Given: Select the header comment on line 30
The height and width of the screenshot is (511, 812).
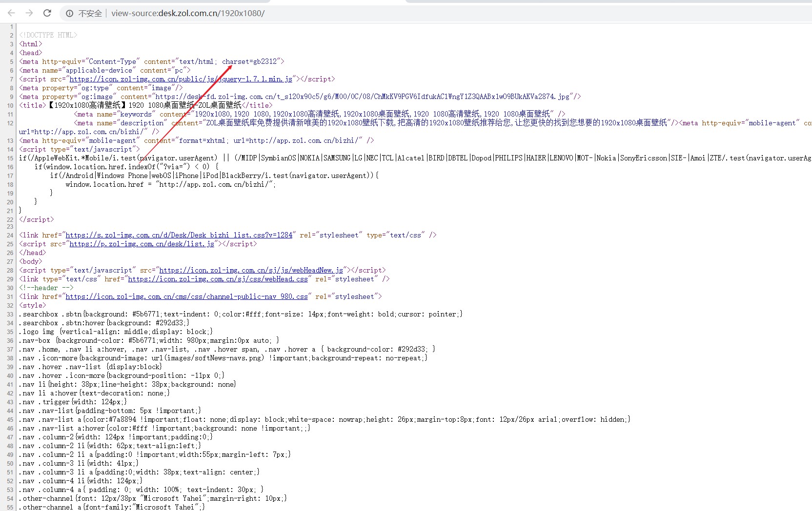Looking at the screenshot, I should click(46, 288).
